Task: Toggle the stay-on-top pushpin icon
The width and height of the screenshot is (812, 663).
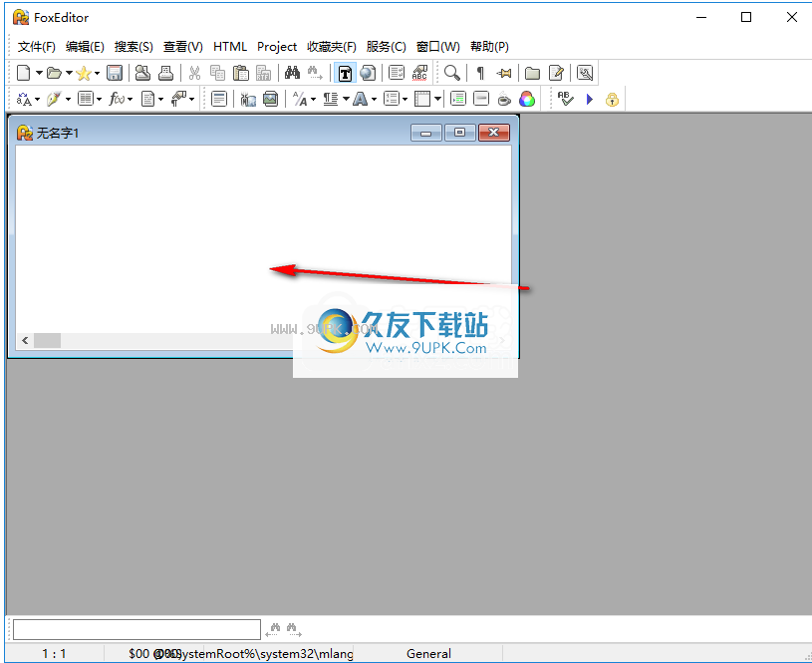Action: pos(503,73)
